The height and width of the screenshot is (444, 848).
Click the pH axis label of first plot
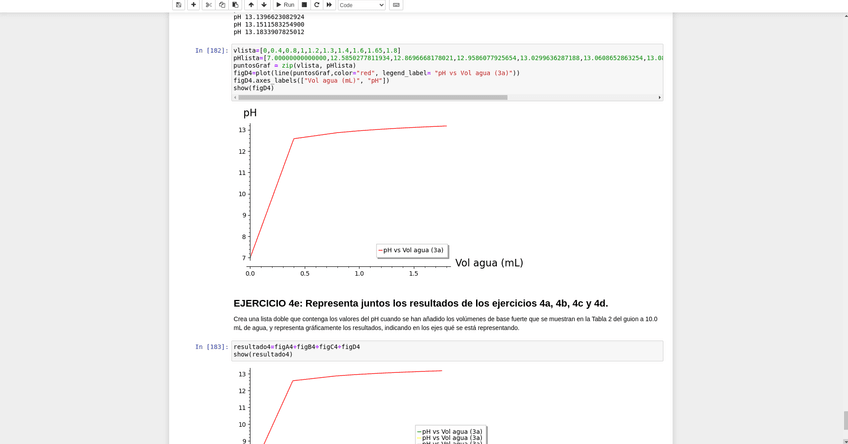(x=250, y=112)
